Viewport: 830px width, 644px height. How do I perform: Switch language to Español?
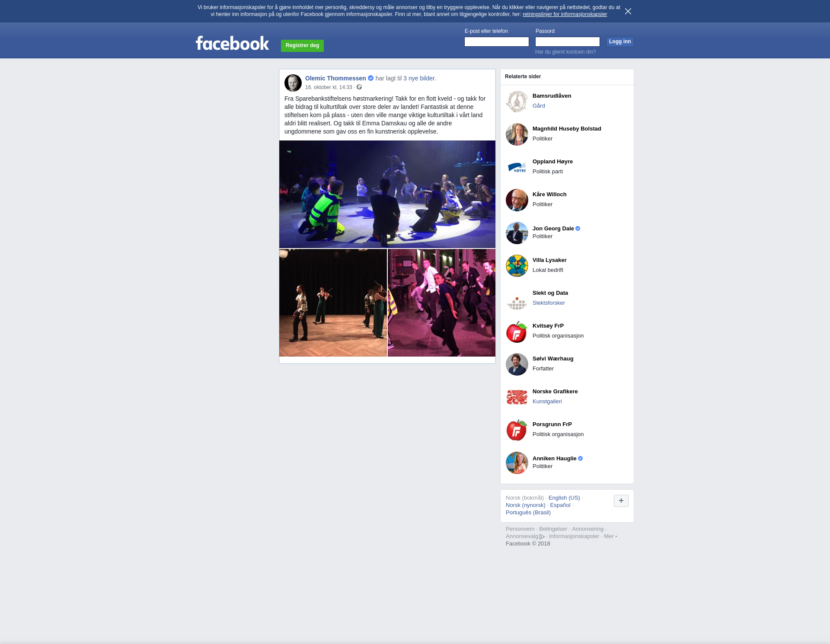(x=560, y=505)
